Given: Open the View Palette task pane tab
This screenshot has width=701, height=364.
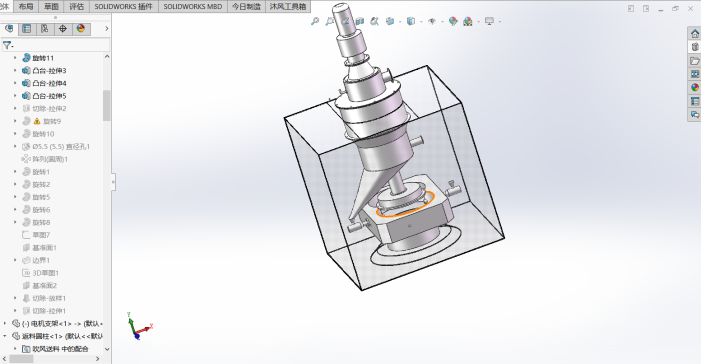Looking at the screenshot, I should click(695, 74).
